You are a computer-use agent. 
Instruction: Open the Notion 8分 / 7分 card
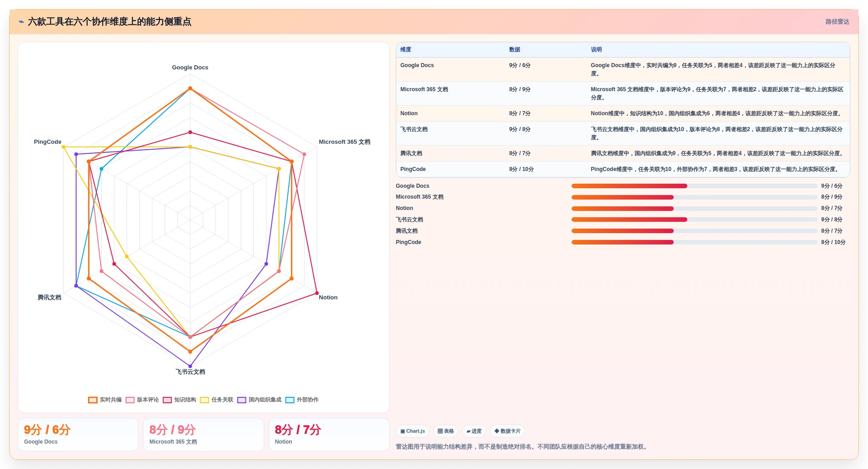pos(329,435)
